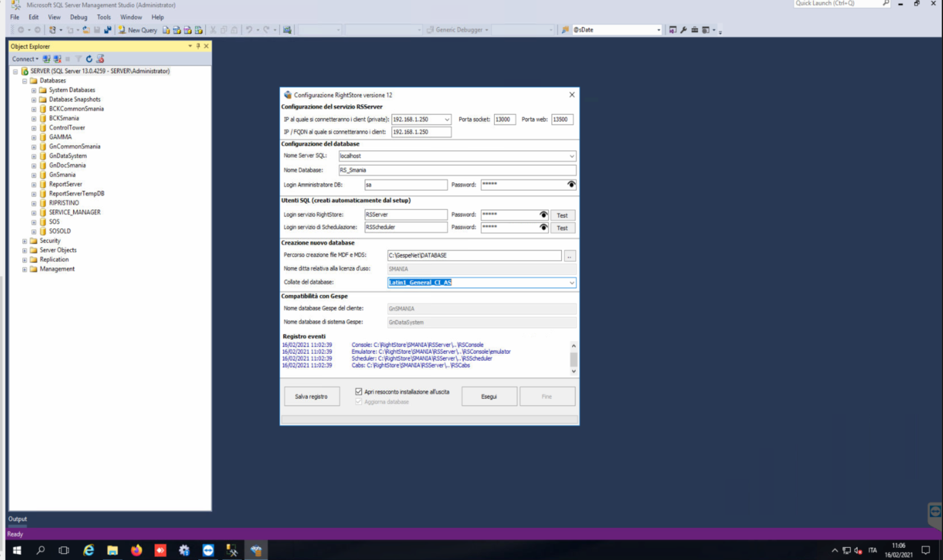Click the 'Nome Database' input field
Screen dimensions: 943x560
[457, 170]
